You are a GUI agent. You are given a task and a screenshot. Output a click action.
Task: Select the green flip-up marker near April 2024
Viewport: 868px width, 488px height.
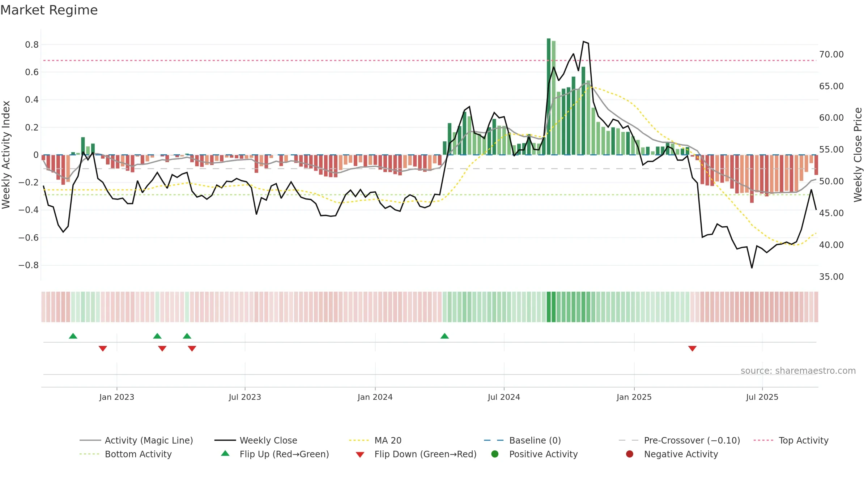[444, 336]
